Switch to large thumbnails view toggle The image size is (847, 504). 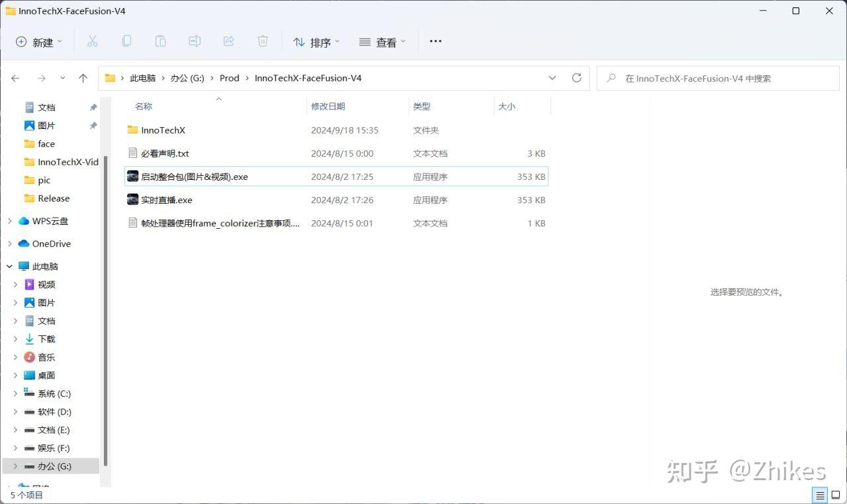click(x=836, y=495)
